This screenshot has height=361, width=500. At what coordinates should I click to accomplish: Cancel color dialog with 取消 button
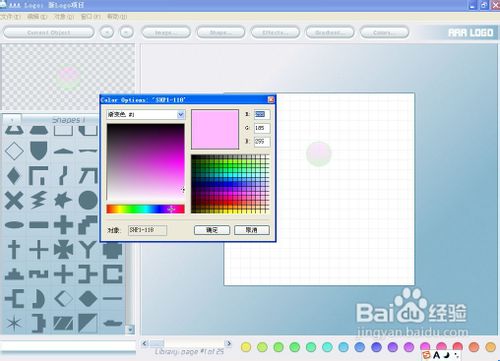click(252, 230)
